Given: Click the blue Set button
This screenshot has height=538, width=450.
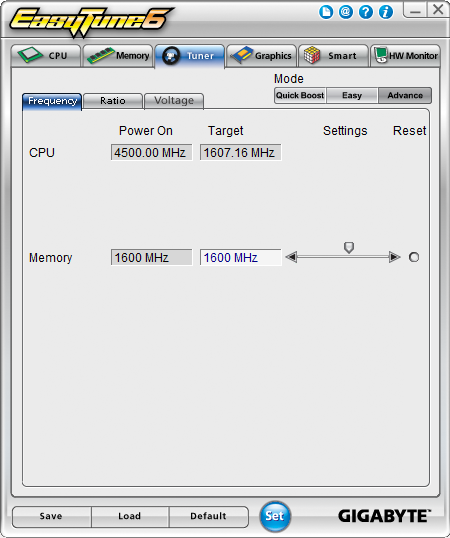Looking at the screenshot, I should (275, 516).
